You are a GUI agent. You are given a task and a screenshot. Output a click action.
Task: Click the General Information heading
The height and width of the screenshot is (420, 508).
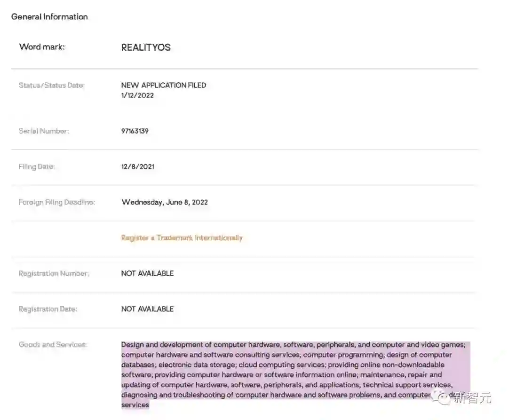49,16
